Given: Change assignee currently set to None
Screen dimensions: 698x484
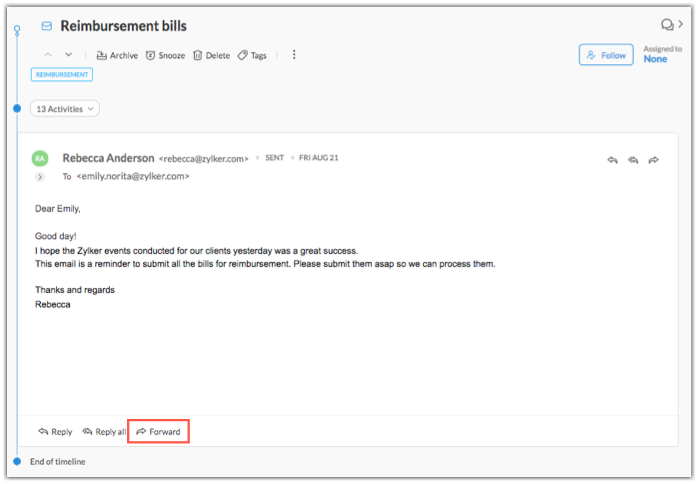Looking at the screenshot, I should pyautogui.click(x=655, y=59).
